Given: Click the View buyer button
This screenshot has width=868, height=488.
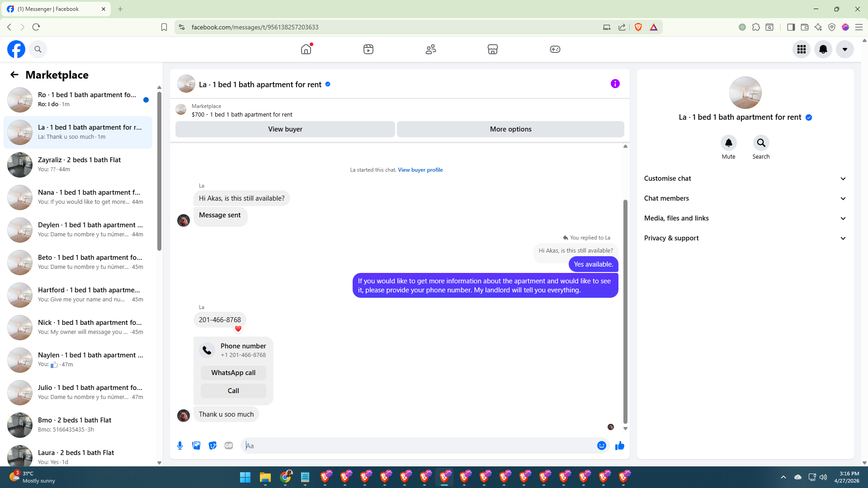Looking at the screenshot, I should coord(285,129).
